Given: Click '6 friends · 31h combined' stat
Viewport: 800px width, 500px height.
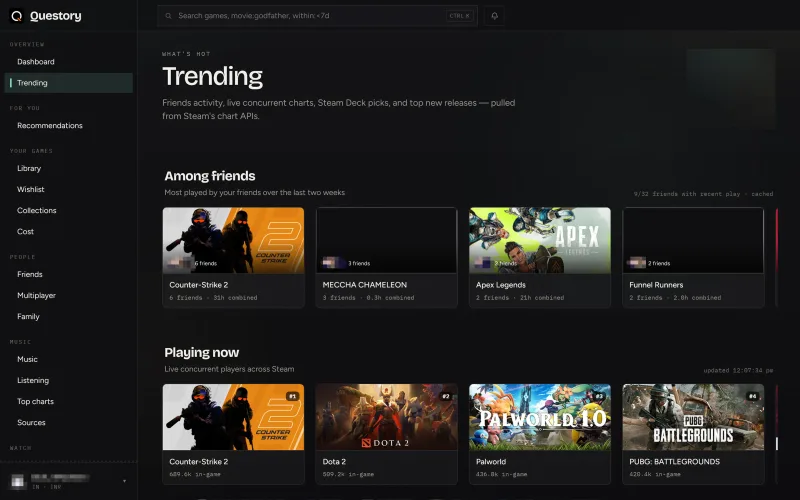Looking at the screenshot, I should 213,298.
